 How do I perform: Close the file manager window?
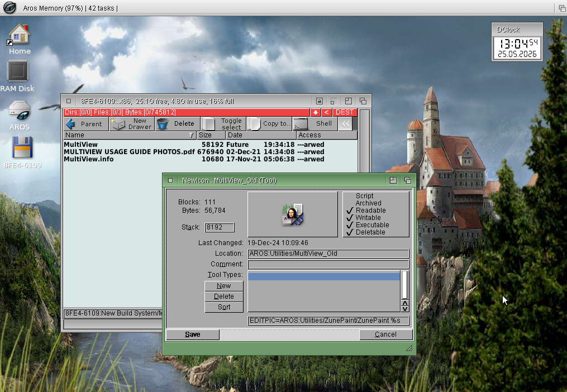69,101
